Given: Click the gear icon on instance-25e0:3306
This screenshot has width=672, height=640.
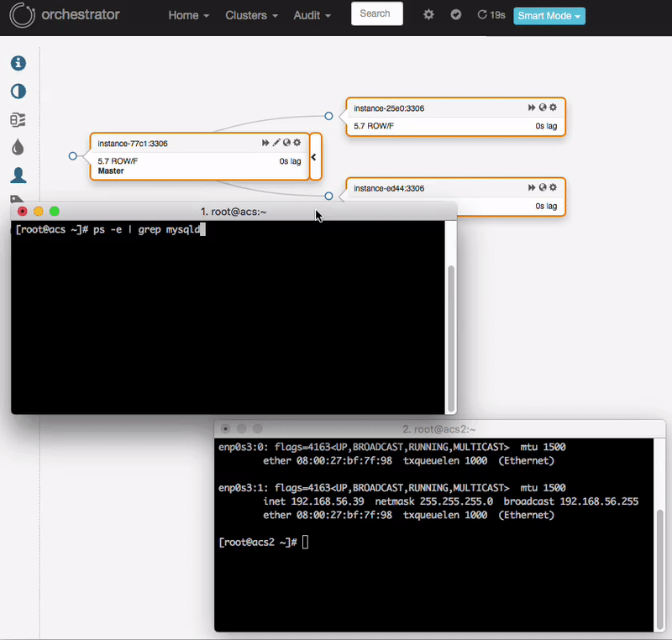Looking at the screenshot, I should pos(553,108).
